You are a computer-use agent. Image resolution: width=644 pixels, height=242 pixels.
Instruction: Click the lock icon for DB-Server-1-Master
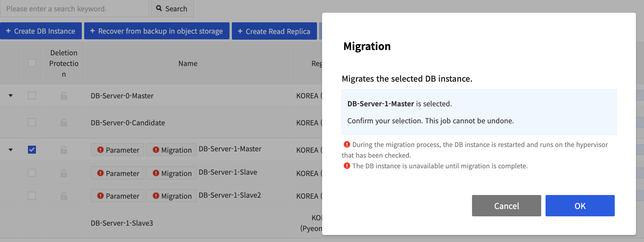[x=64, y=150]
